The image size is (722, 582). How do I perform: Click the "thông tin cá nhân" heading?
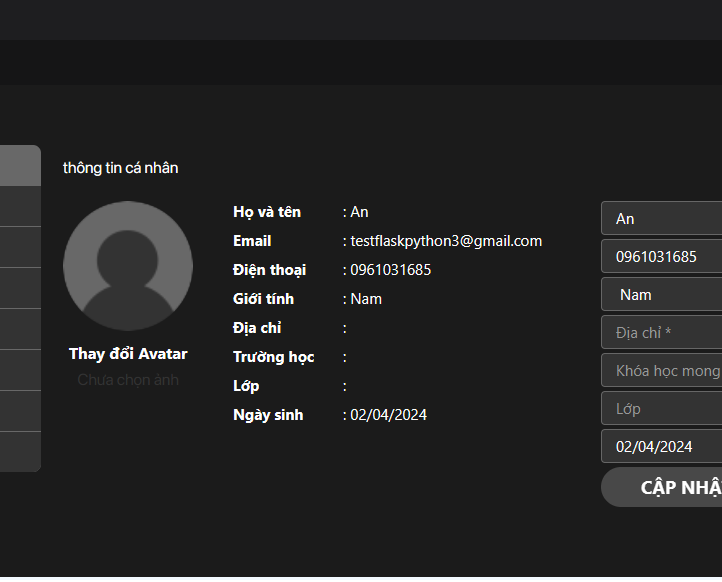coord(120,168)
